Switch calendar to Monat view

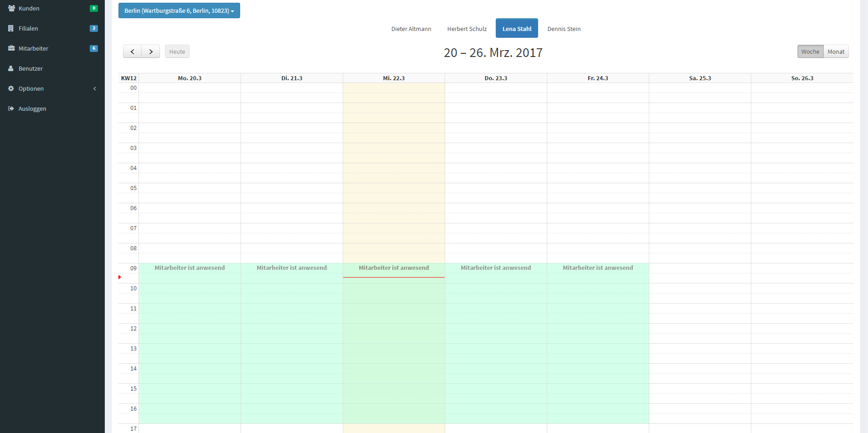836,52
